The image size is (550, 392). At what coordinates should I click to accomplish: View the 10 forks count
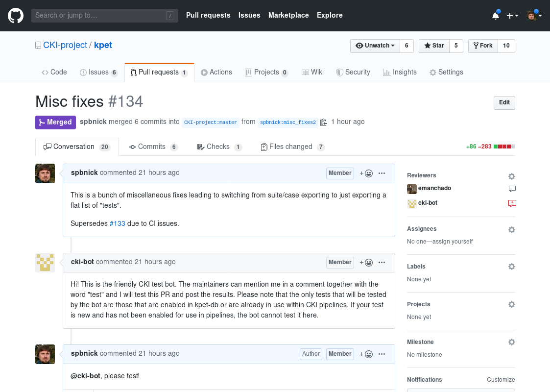(x=506, y=46)
